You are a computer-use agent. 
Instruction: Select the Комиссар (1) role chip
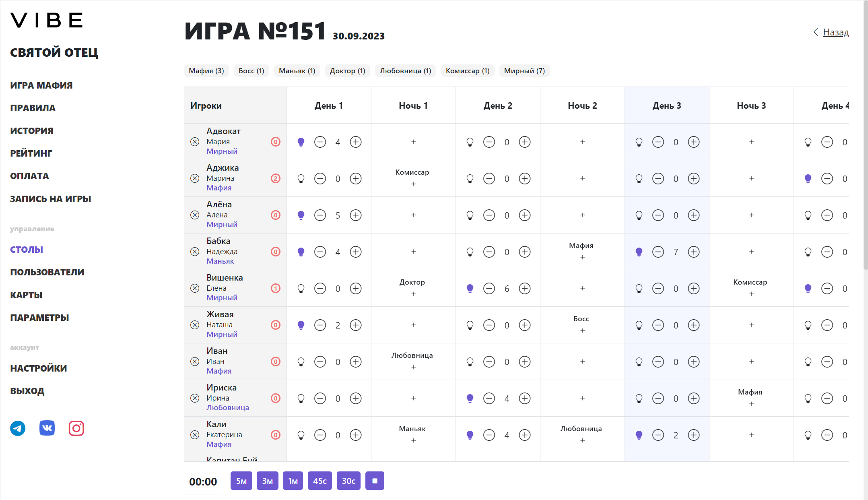point(468,71)
